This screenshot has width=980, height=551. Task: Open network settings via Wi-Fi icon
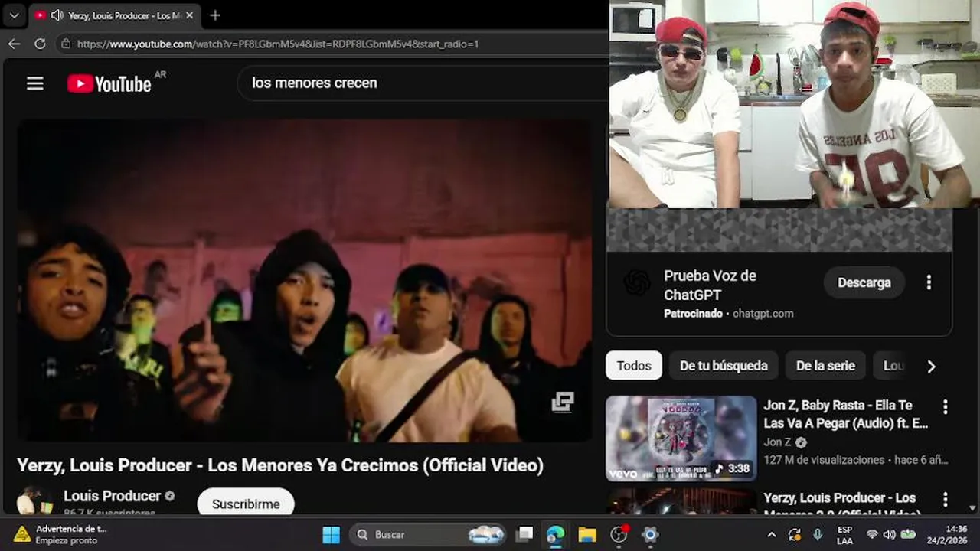pos(872,534)
